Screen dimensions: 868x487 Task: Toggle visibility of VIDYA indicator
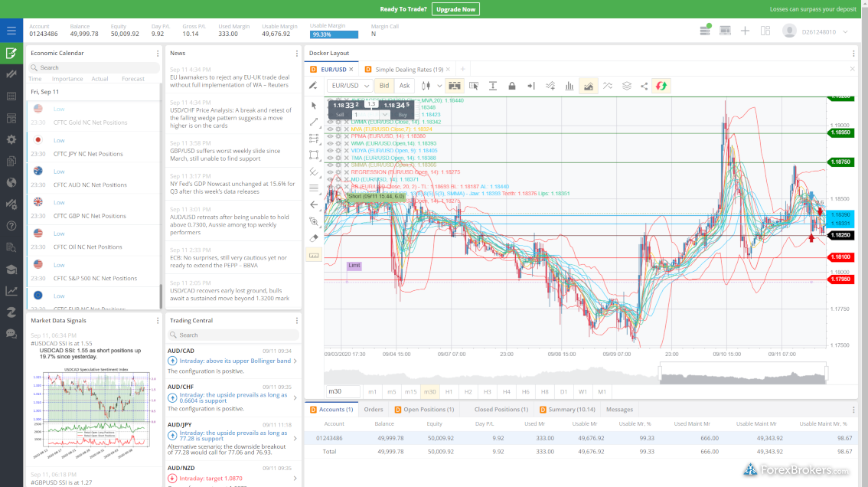(331, 151)
